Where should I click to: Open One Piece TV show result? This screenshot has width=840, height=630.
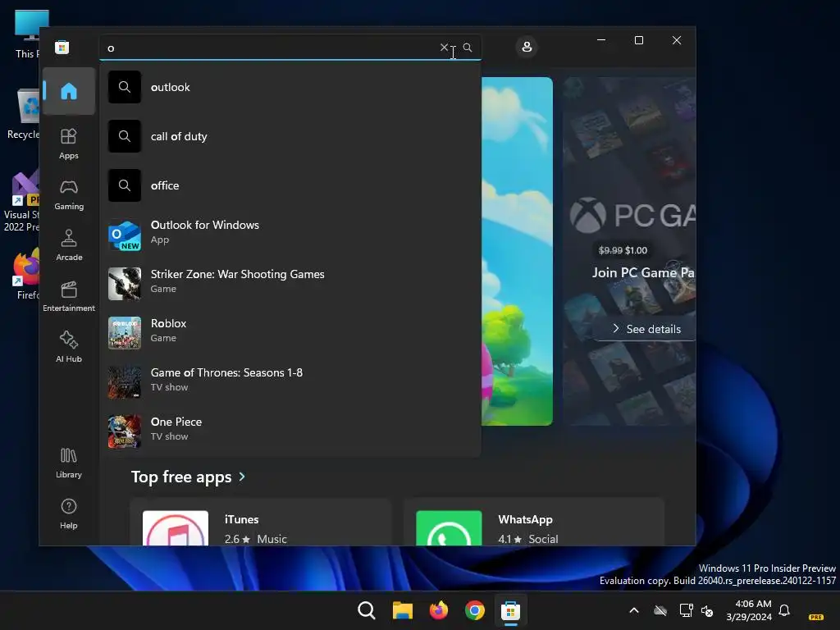pyautogui.click(x=290, y=431)
